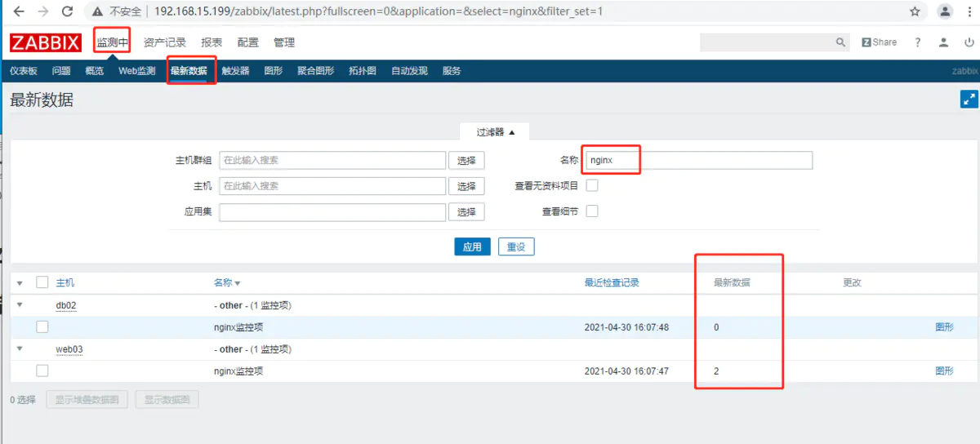The image size is (980, 444).
Task: Open the 配置 main menu
Action: click(x=248, y=42)
